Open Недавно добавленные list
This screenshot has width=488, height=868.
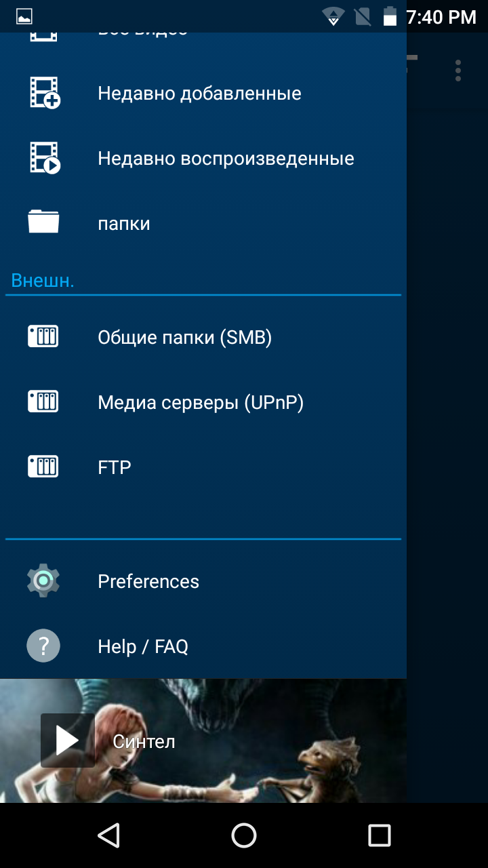[203, 93]
